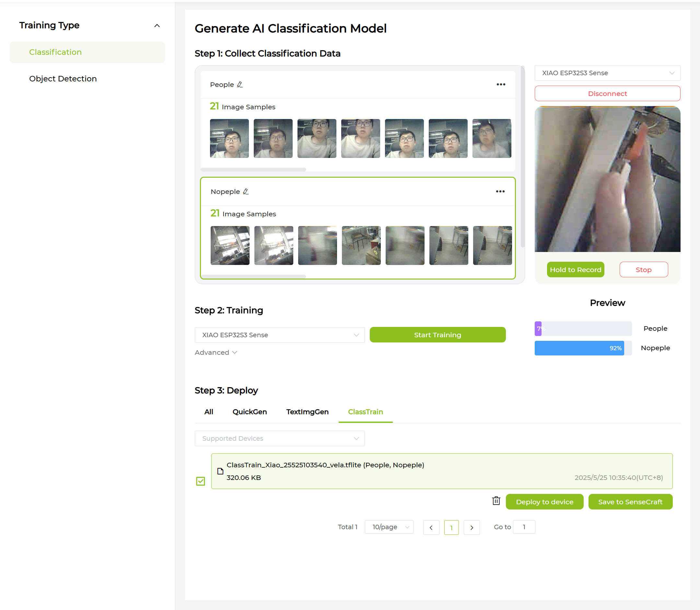The image size is (700, 610).
Task: Open the People class three-dot menu
Action: (501, 84)
